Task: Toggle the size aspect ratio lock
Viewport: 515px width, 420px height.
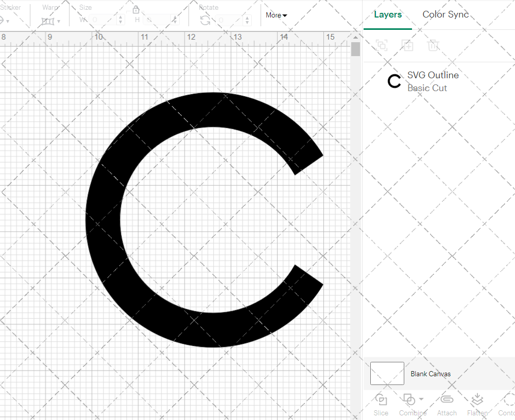Action: [x=136, y=10]
